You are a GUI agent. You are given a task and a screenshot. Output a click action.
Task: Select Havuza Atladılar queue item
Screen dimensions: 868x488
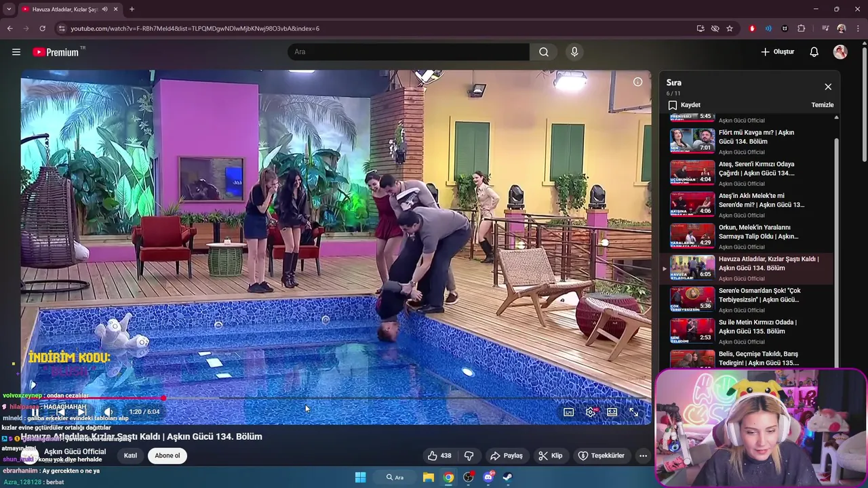(x=746, y=268)
